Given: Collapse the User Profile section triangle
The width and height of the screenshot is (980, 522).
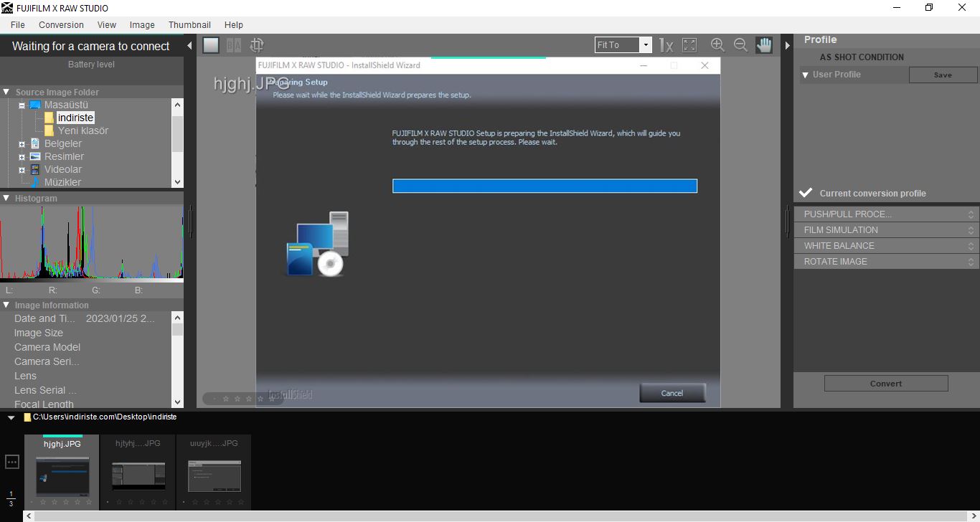Looking at the screenshot, I should pyautogui.click(x=804, y=75).
